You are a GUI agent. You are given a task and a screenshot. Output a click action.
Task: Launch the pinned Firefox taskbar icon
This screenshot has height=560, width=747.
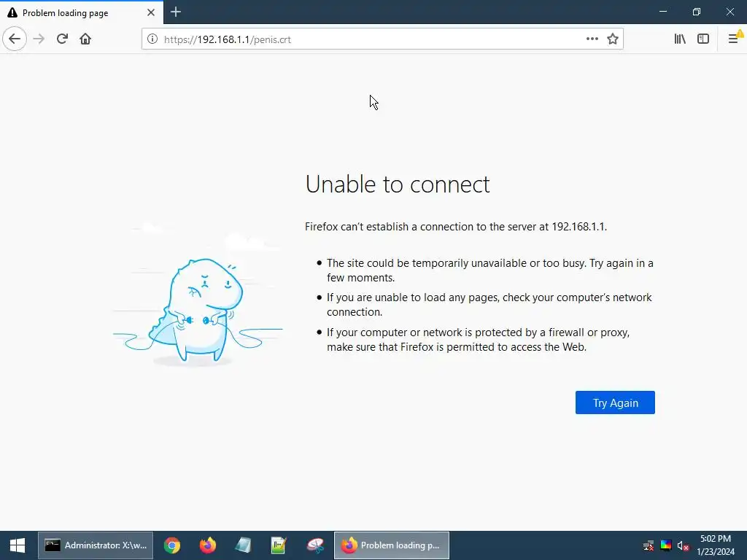coord(208,545)
